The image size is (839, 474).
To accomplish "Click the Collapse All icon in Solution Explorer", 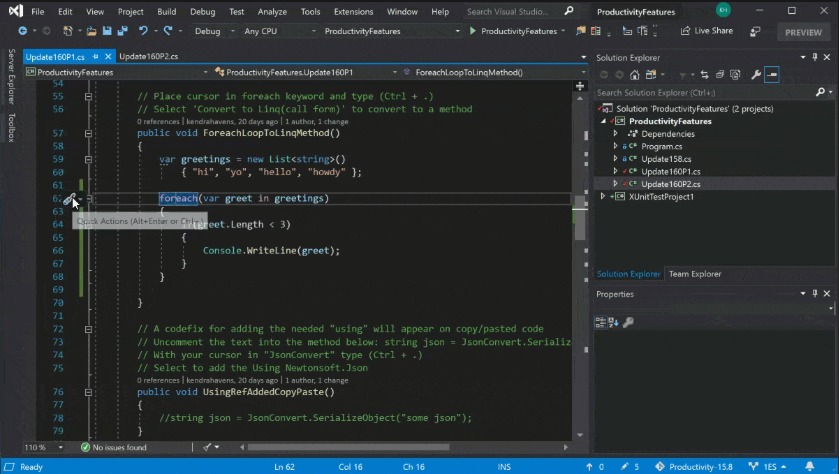I will tap(720, 74).
